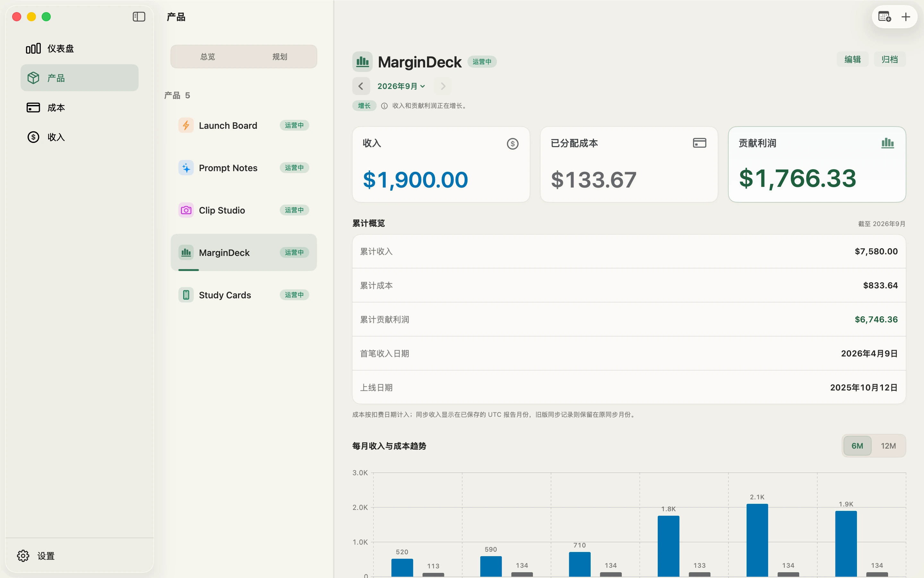Click the info icon next to 增长
Screen dimensions: 924x578
384,106
